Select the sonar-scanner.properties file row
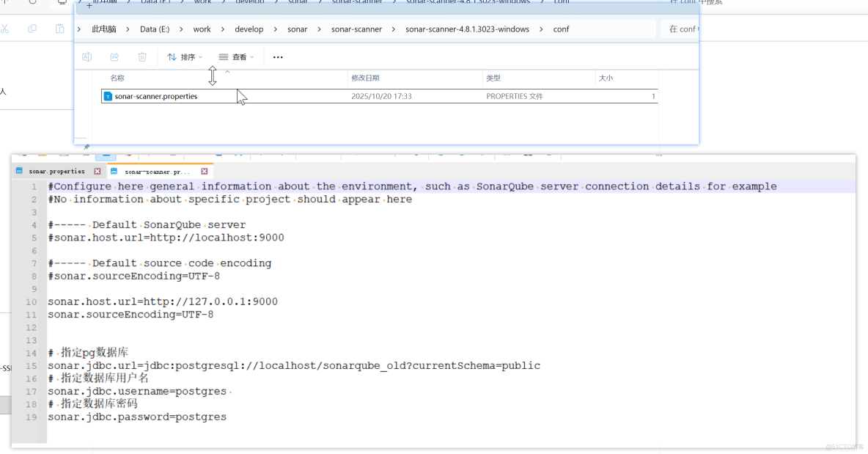The image size is (868, 454). pyautogui.click(x=155, y=95)
